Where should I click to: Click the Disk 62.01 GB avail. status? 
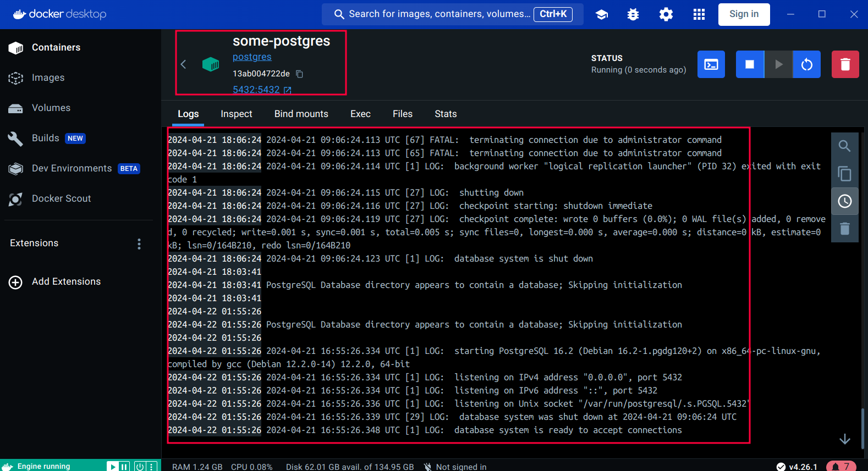[350, 467]
